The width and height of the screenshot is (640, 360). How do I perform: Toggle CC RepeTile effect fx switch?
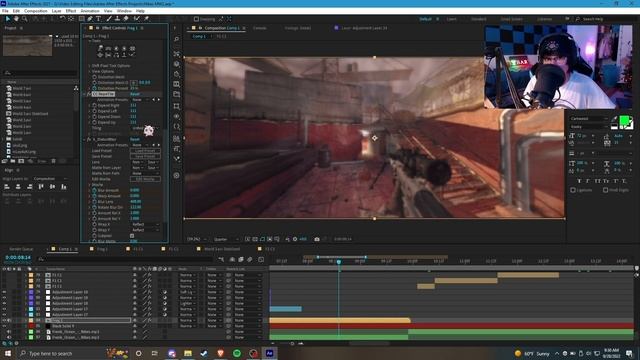tap(89, 94)
